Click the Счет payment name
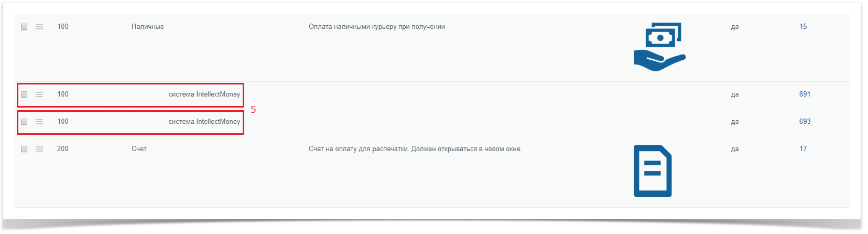868x234 pixels. pyautogui.click(x=139, y=149)
